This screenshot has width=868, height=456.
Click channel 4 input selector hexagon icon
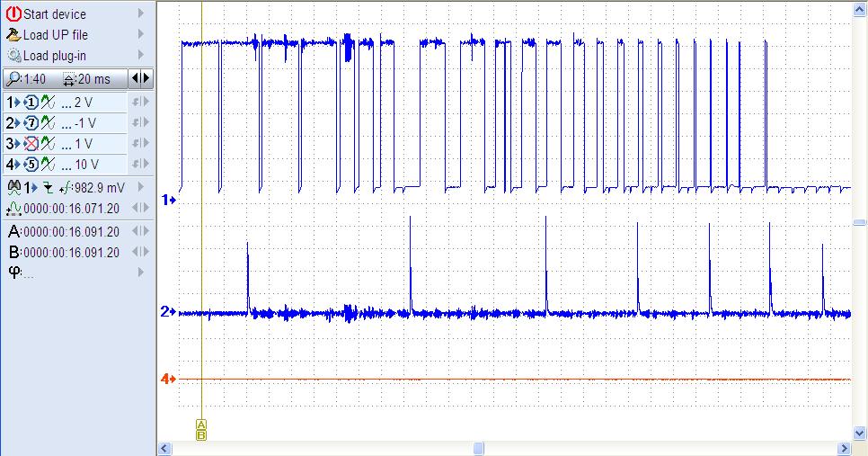click(31, 164)
